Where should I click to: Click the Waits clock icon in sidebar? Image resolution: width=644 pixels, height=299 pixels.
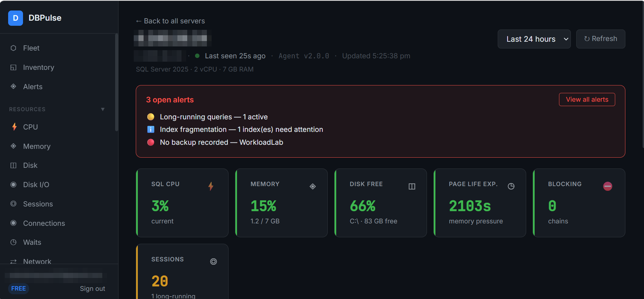coord(14,242)
